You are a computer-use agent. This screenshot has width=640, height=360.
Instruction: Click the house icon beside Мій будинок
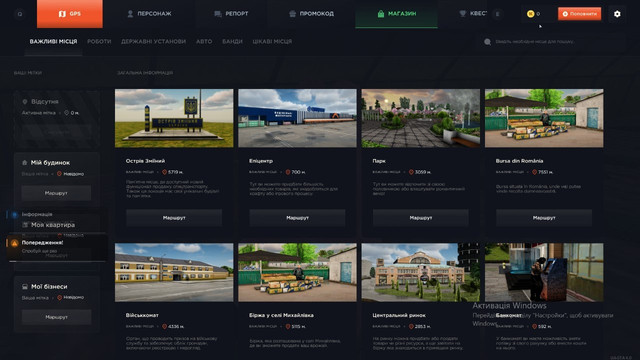(24, 162)
